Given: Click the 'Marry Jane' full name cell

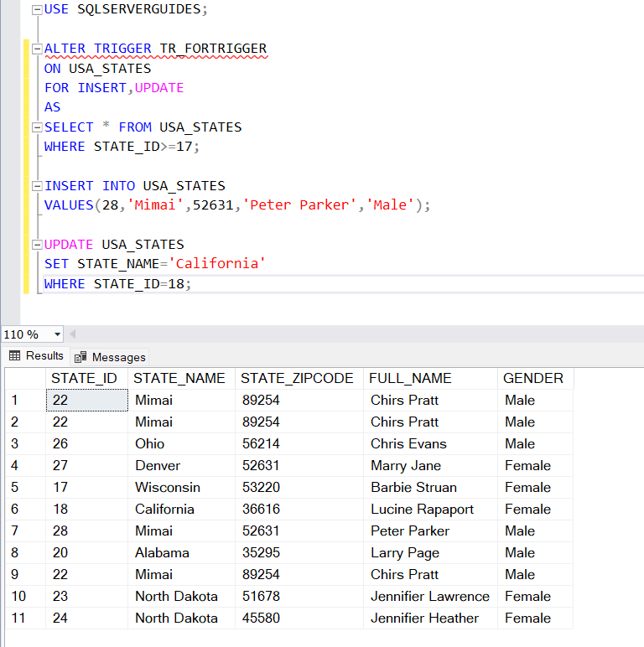Looking at the screenshot, I should (430, 466).
